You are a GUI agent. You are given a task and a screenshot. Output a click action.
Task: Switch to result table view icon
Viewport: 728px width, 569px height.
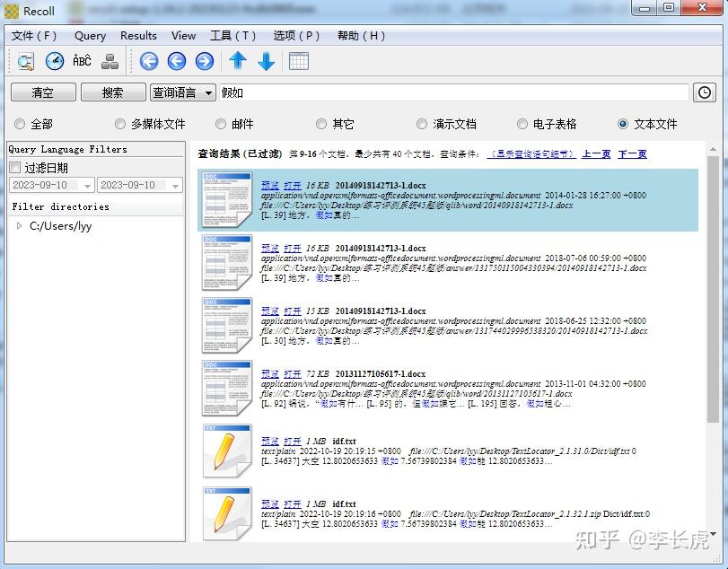(299, 61)
